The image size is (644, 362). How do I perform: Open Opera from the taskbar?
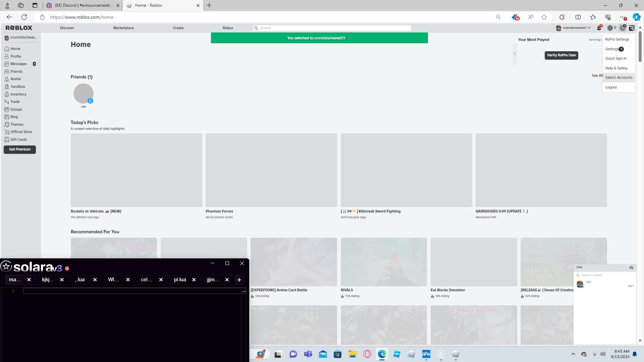coord(367,354)
